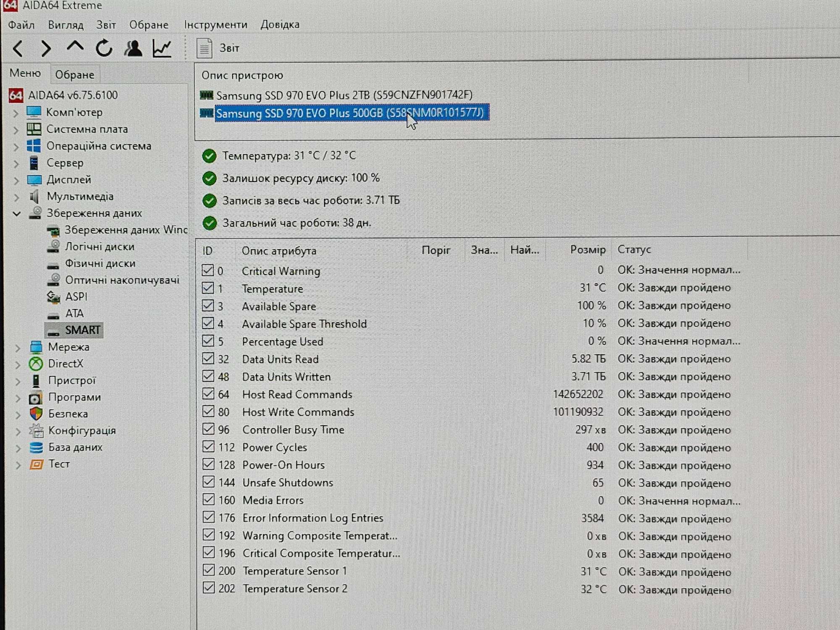This screenshot has height=630, width=840.
Task: Select the Комп'ютер monitor icon
Action: pos(34,112)
